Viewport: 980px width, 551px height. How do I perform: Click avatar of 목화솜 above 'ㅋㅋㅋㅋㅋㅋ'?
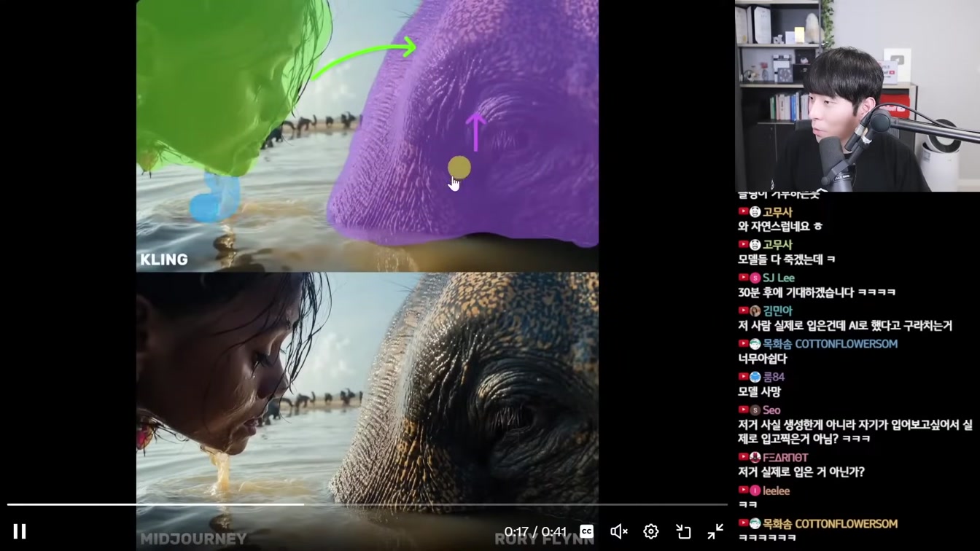(755, 523)
